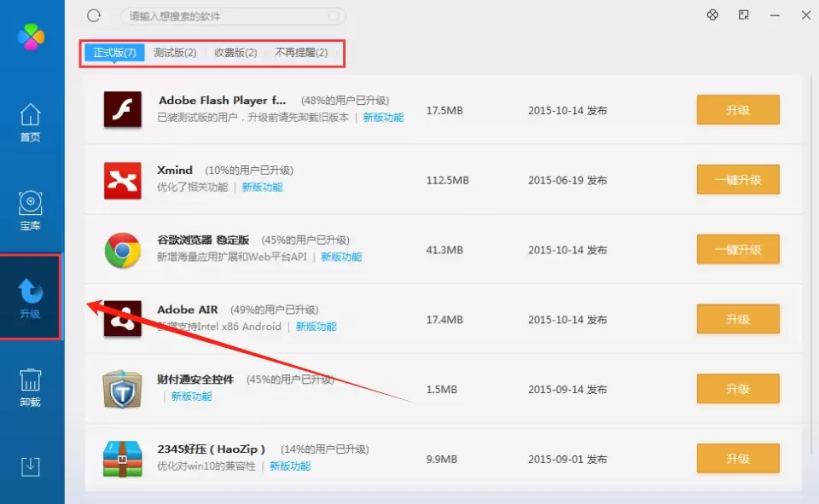The height and width of the screenshot is (504, 819).
Task: Open 新版功能 link for Xmind
Action: point(262,187)
